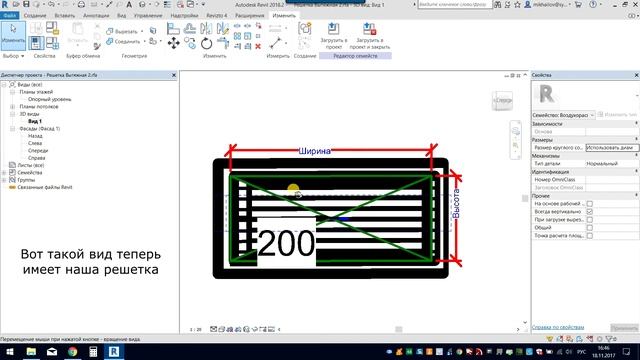Switch to the Надстройки ribbon tab
Image resolution: width=640 pixels, height=360 pixels.
click(x=184, y=16)
